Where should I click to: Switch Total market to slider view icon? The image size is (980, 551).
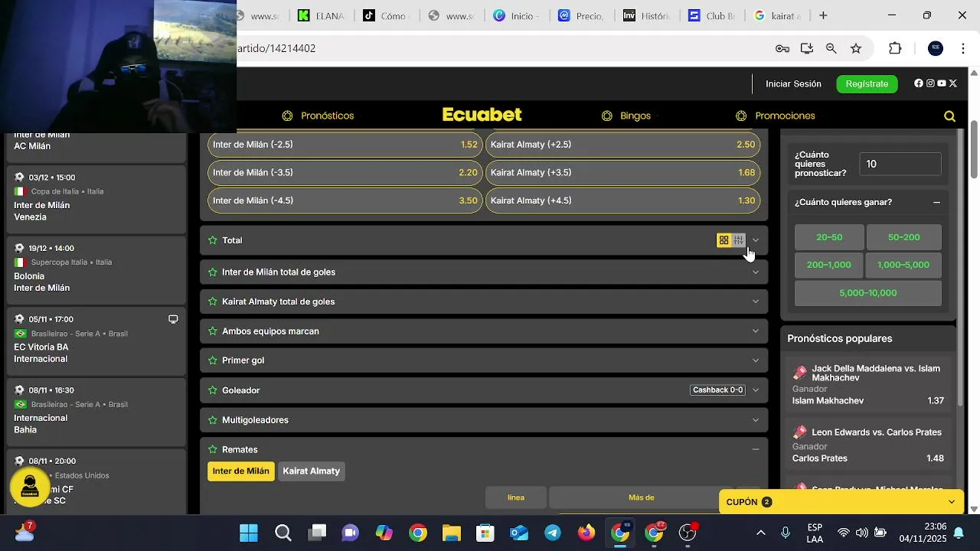738,240
